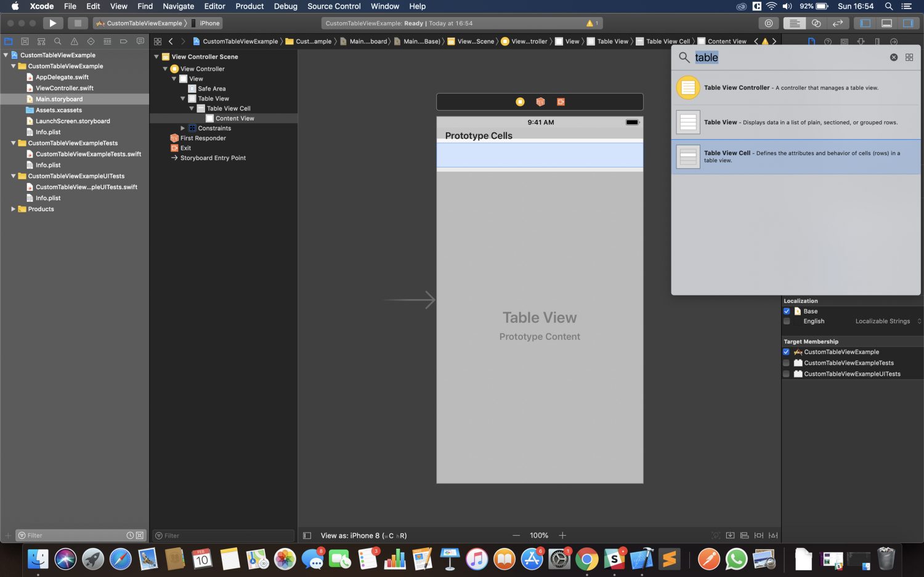This screenshot has width=924, height=577.
Task: Open the Find menu
Action: click(145, 6)
